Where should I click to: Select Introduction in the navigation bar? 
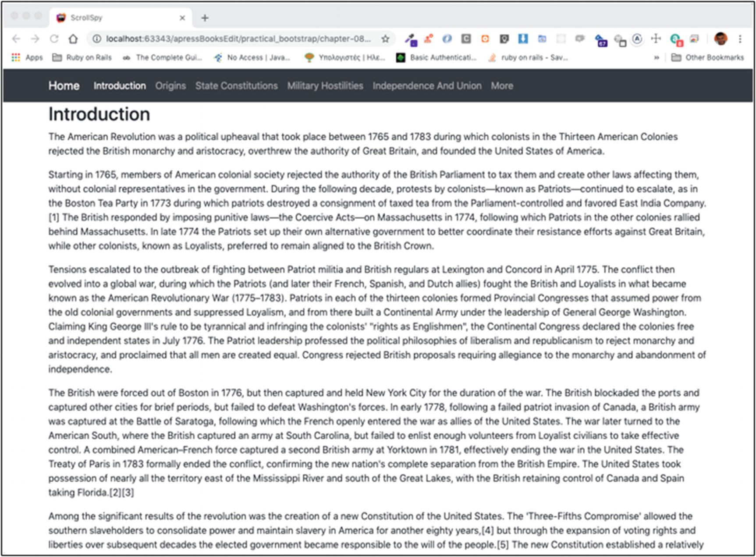[x=119, y=86]
